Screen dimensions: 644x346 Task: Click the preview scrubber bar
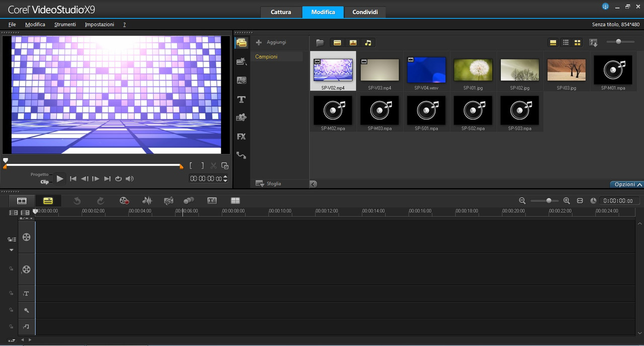(x=93, y=164)
